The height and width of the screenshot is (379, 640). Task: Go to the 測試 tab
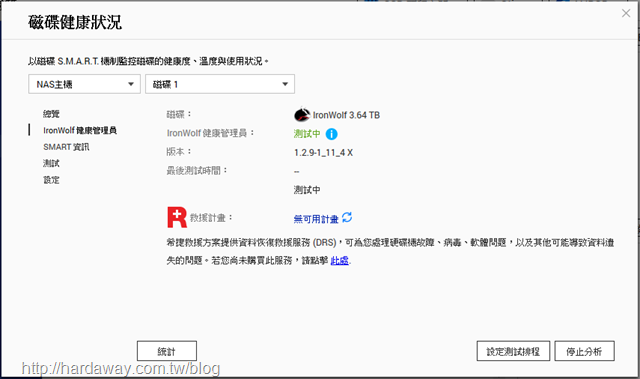pyautogui.click(x=51, y=164)
